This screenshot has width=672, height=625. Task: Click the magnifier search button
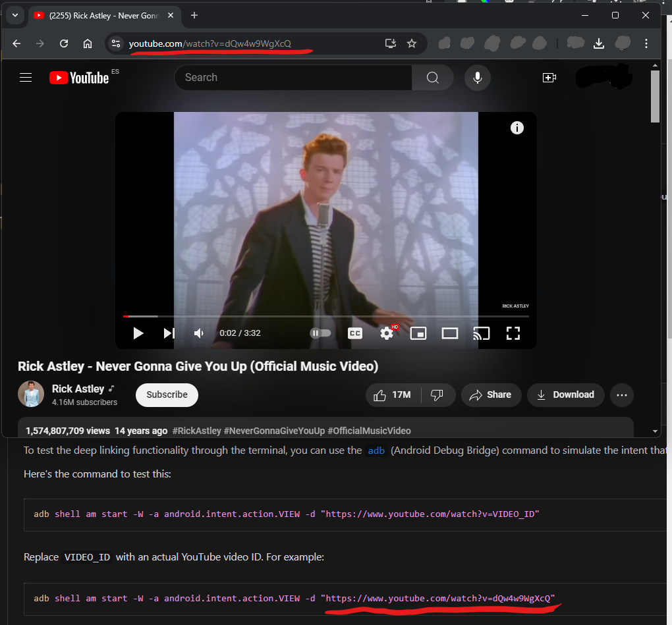click(433, 78)
